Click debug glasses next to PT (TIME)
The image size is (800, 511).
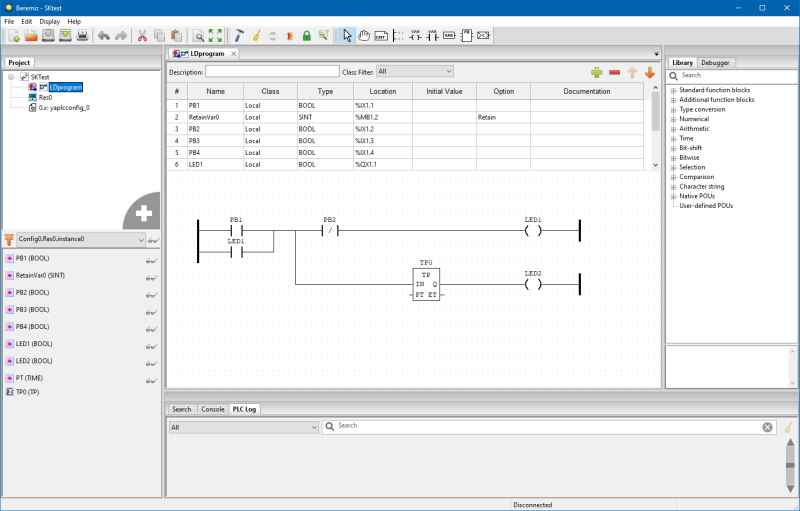coord(151,380)
